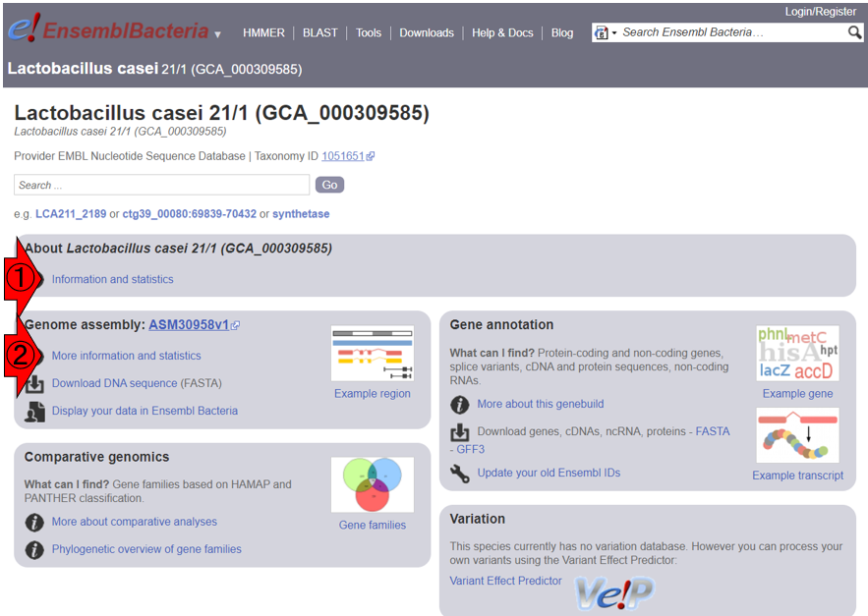
Task: Open the Gene families link
Action: pos(373,526)
